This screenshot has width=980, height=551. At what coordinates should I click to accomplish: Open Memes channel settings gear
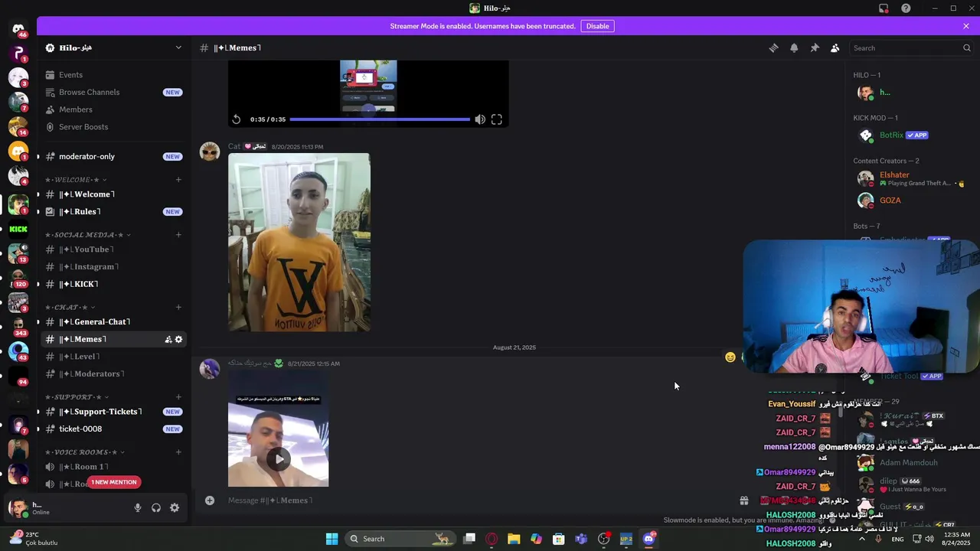[x=178, y=339]
